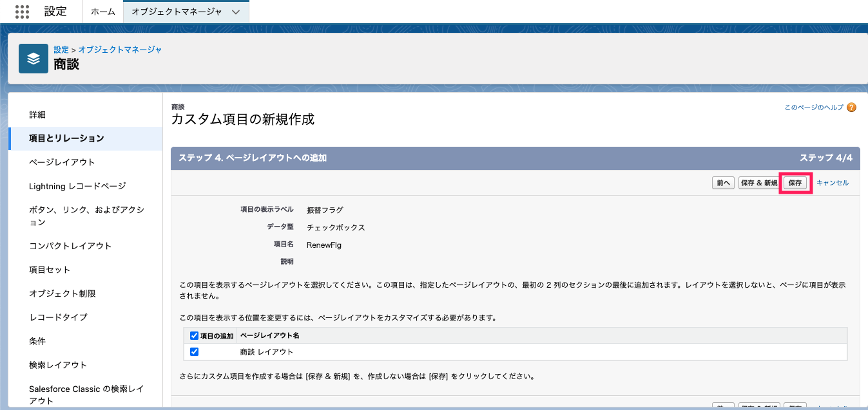Click the top 保存 button
Viewport: 868px width, 410px height.
(795, 183)
